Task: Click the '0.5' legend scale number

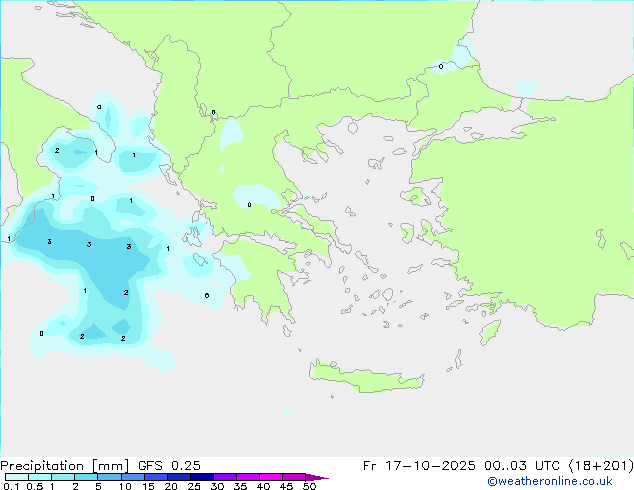Action: [x=34, y=486]
